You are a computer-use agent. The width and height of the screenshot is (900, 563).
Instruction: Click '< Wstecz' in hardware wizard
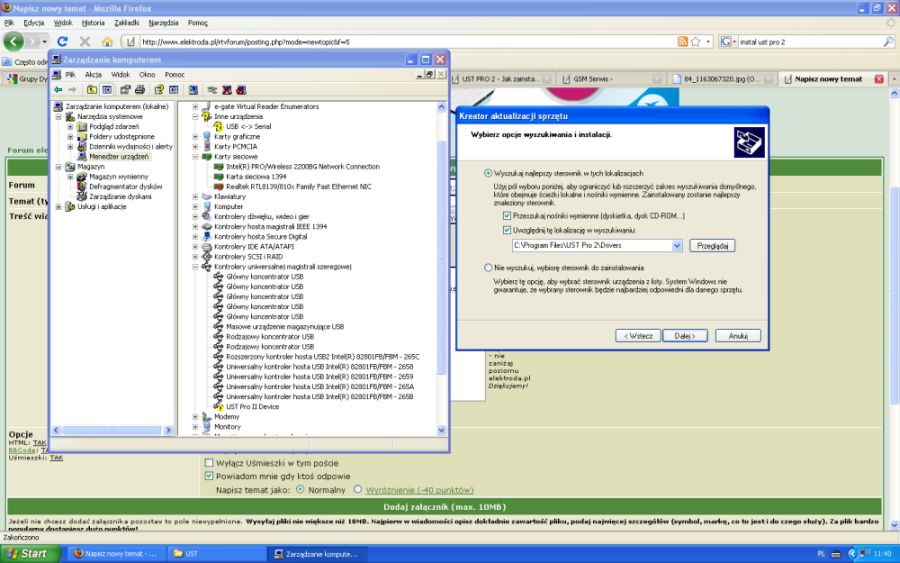(638, 336)
